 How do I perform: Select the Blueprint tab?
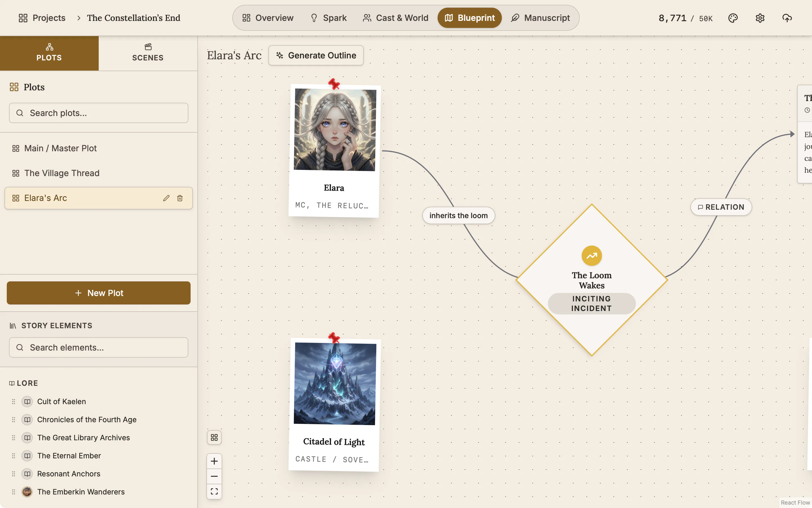pos(469,18)
